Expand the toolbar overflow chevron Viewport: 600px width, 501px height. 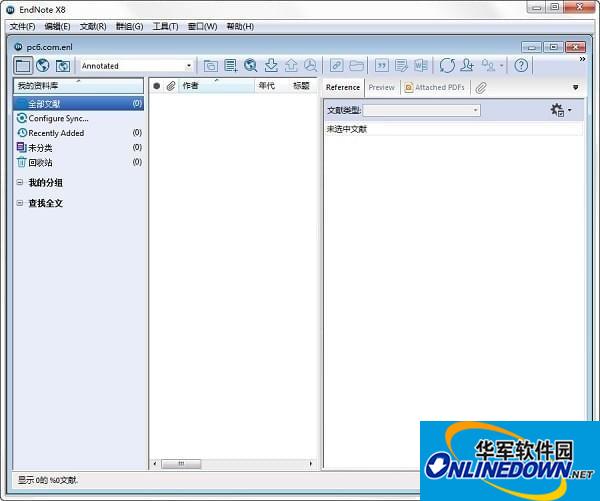tap(582, 59)
